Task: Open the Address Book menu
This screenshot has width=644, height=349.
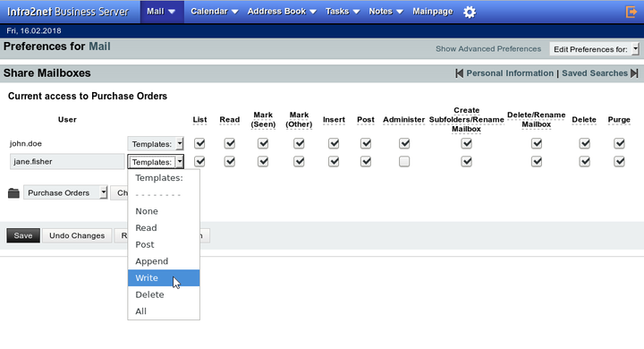Action: pyautogui.click(x=282, y=12)
